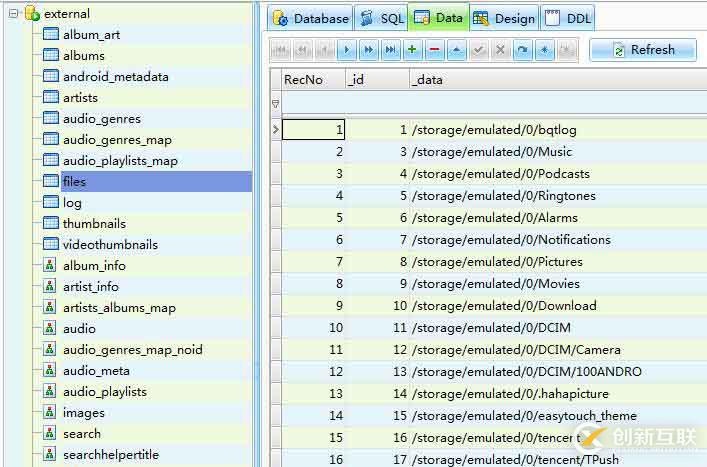Edit the current record using up-arrow icon
Viewport: 707px width, 467px height.
[x=456, y=50]
